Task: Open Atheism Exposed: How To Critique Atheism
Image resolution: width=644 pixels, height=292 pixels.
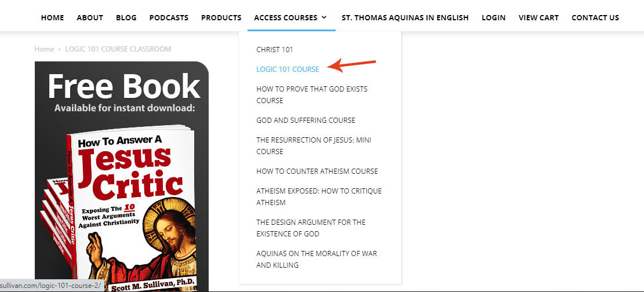Action: click(319, 197)
